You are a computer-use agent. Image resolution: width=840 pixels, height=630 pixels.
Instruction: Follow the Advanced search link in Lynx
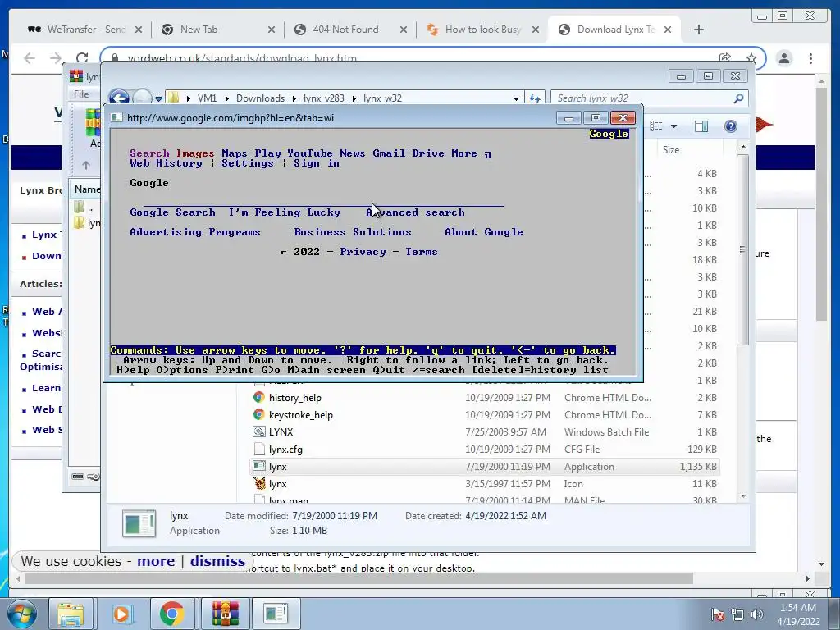[415, 212]
